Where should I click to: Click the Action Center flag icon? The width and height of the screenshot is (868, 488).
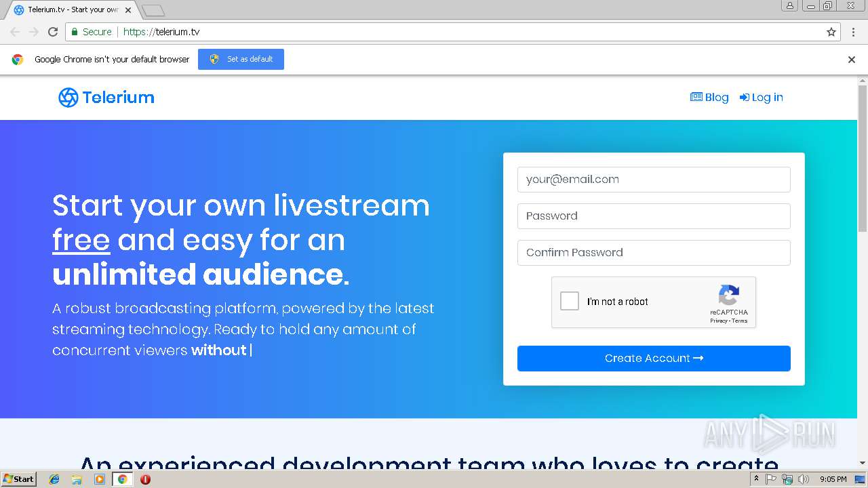point(772,479)
